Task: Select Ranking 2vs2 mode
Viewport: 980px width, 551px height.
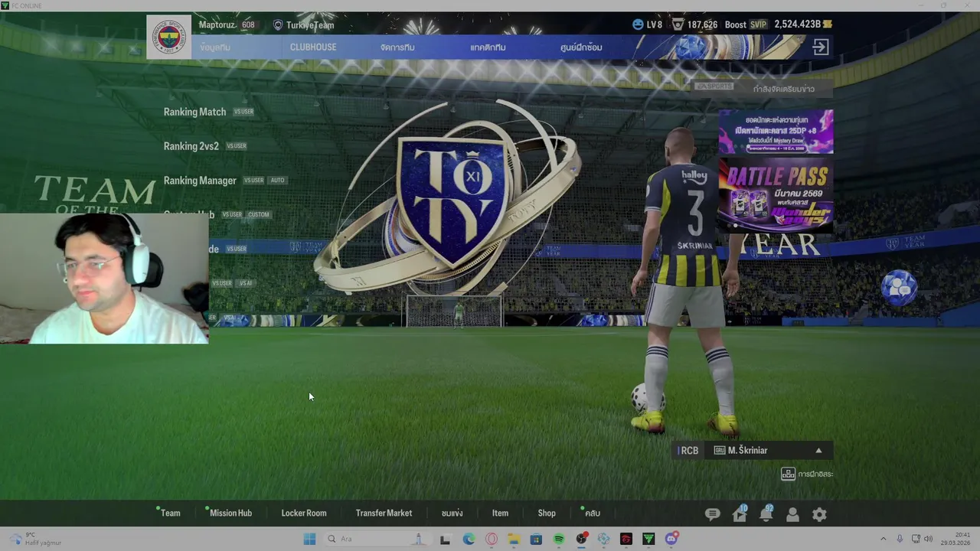Action: click(191, 146)
